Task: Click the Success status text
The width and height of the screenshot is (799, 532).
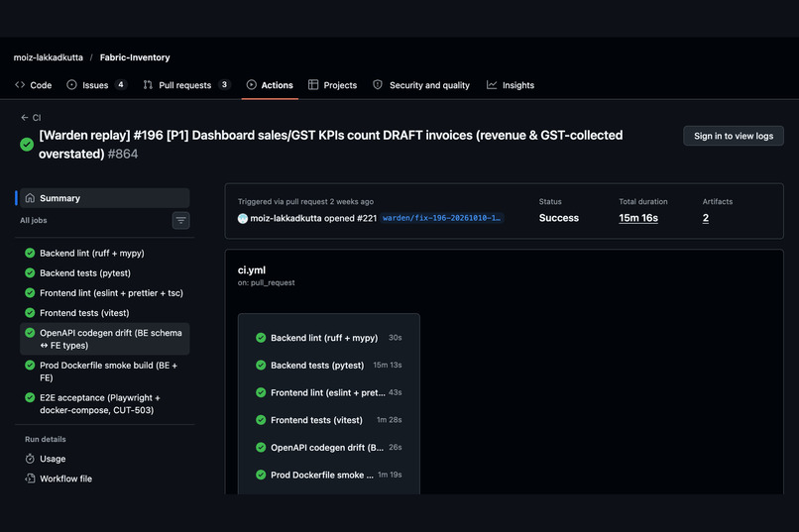Action: pos(559,218)
